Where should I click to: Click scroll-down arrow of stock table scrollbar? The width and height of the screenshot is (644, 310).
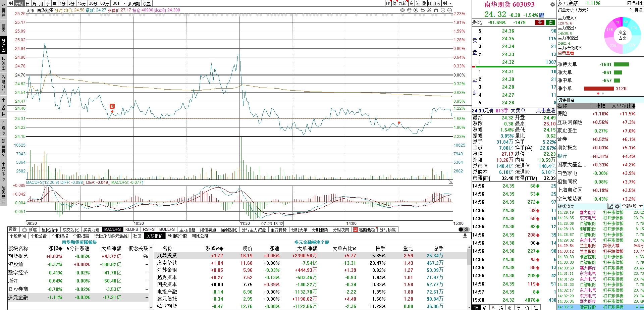pyautogui.click(x=469, y=307)
